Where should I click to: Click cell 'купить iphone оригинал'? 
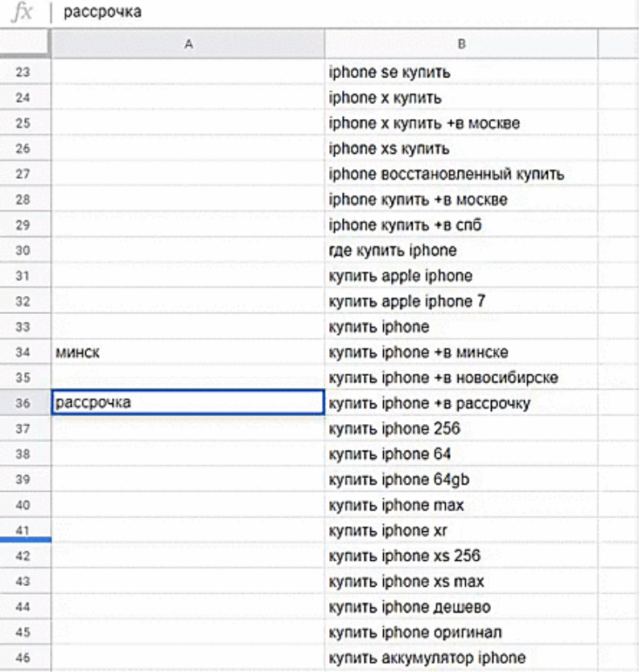pyautogui.click(x=461, y=632)
